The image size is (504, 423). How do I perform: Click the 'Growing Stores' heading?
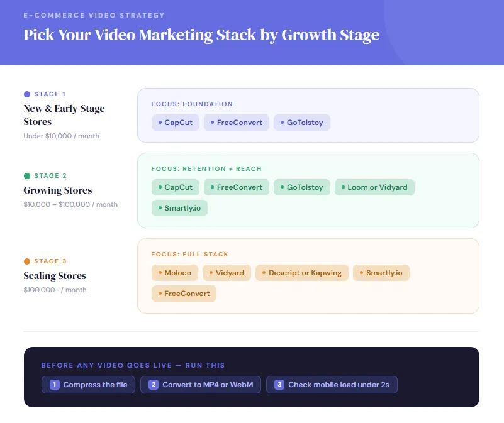coord(58,190)
